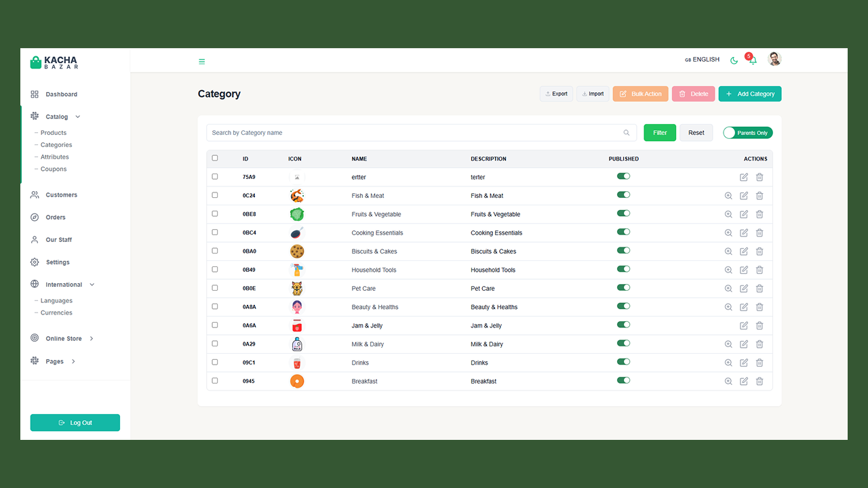Toggle published status for Milk & Dairy

tap(623, 343)
